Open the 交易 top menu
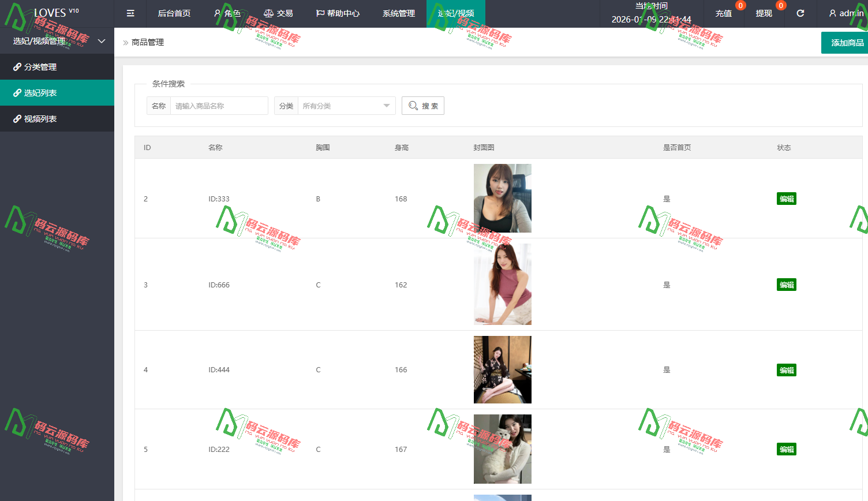Image resolution: width=868 pixels, height=501 pixels. (278, 13)
